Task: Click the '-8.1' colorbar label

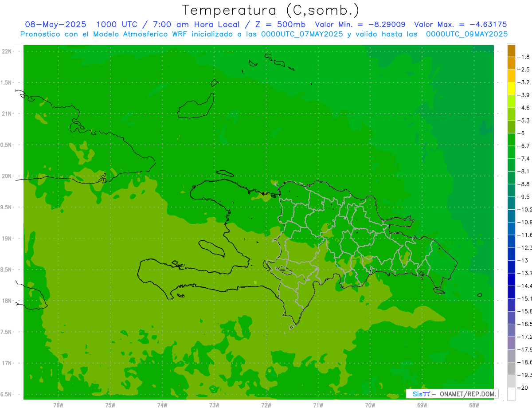Action: coord(524,171)
